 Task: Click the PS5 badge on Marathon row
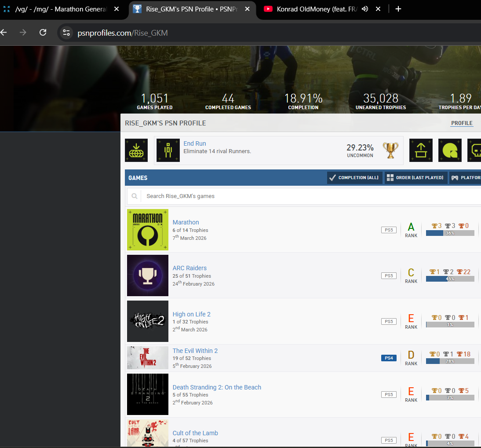pyautogui.click(x=389, y=230)
